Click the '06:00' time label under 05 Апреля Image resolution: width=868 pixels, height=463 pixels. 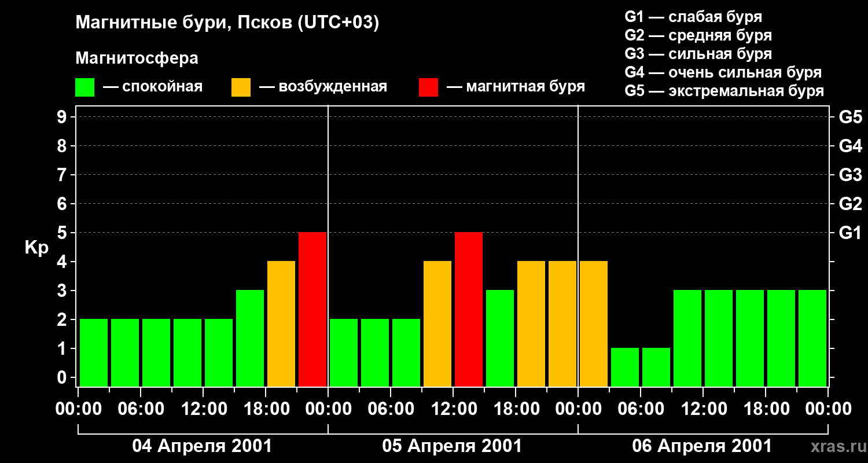tap(391, 409)
